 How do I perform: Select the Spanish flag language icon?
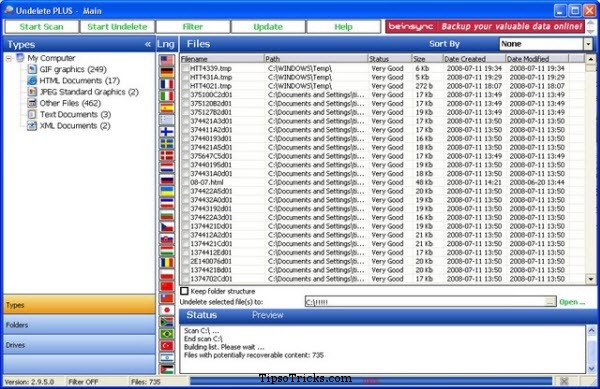coord(166,108)
